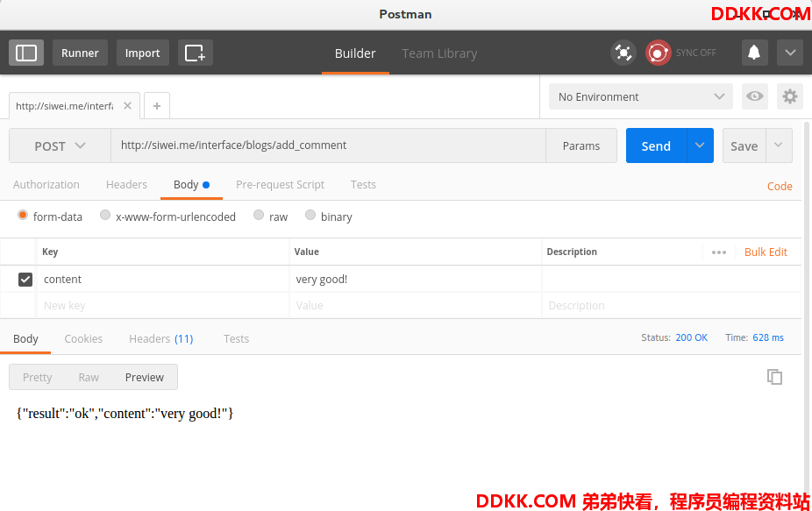812x511 pixels.
Task: Switch to the Team Library tab
Action: click(x=439, y=53)
